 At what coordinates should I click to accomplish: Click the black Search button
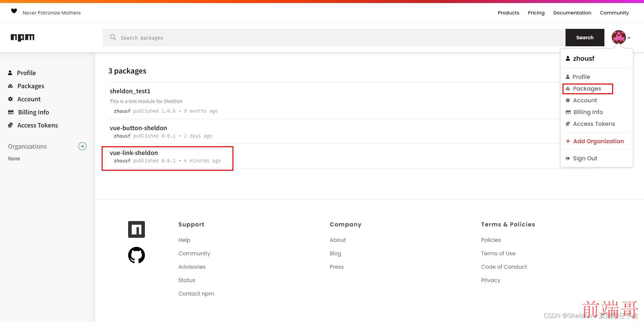pos(585,38)
